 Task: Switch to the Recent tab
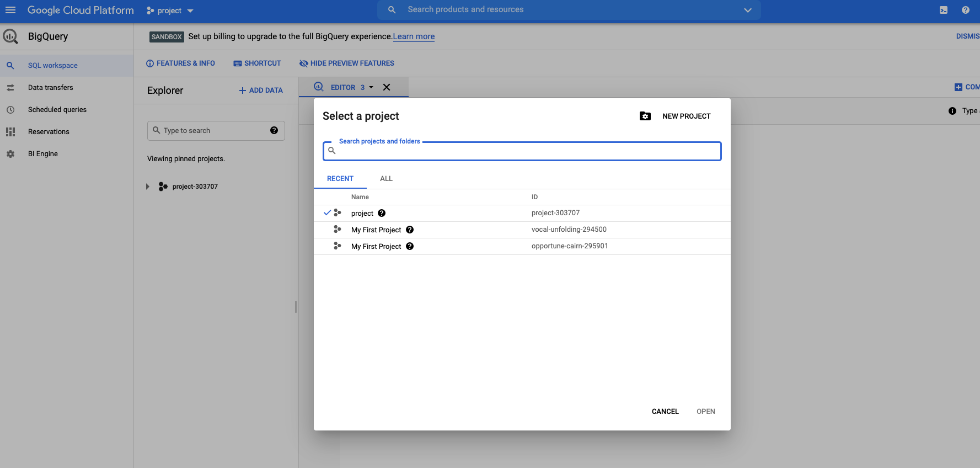click(340, 179)
